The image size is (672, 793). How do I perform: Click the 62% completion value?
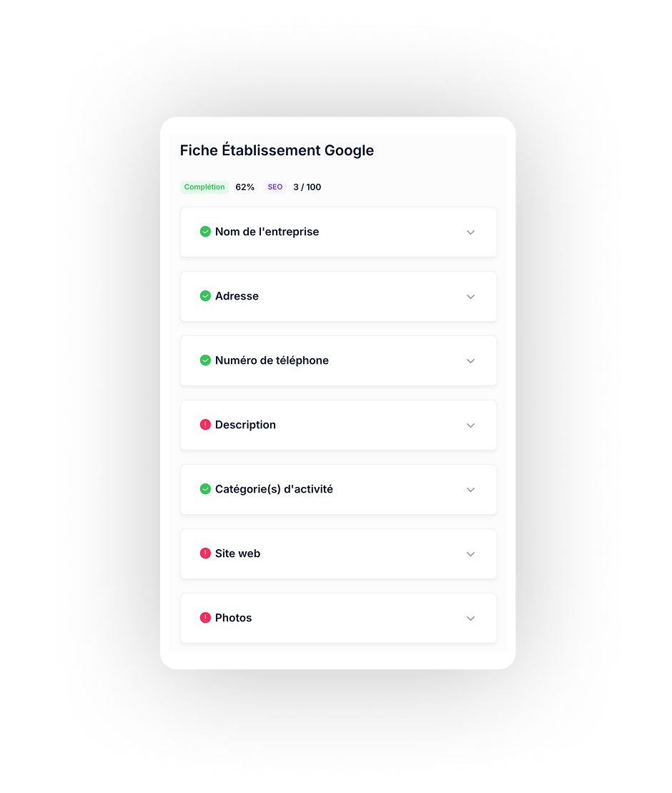pyautogui.click(x=244, y=187)
